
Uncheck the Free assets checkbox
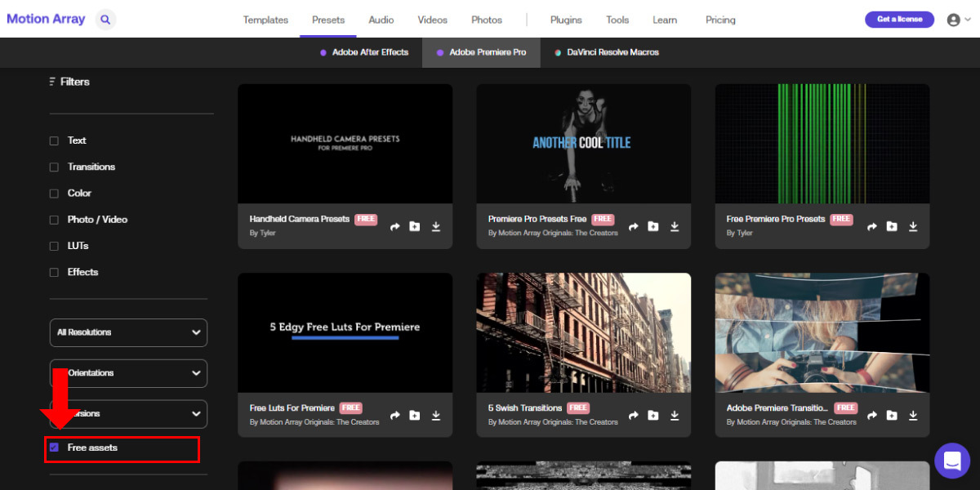tap(54, 448)
